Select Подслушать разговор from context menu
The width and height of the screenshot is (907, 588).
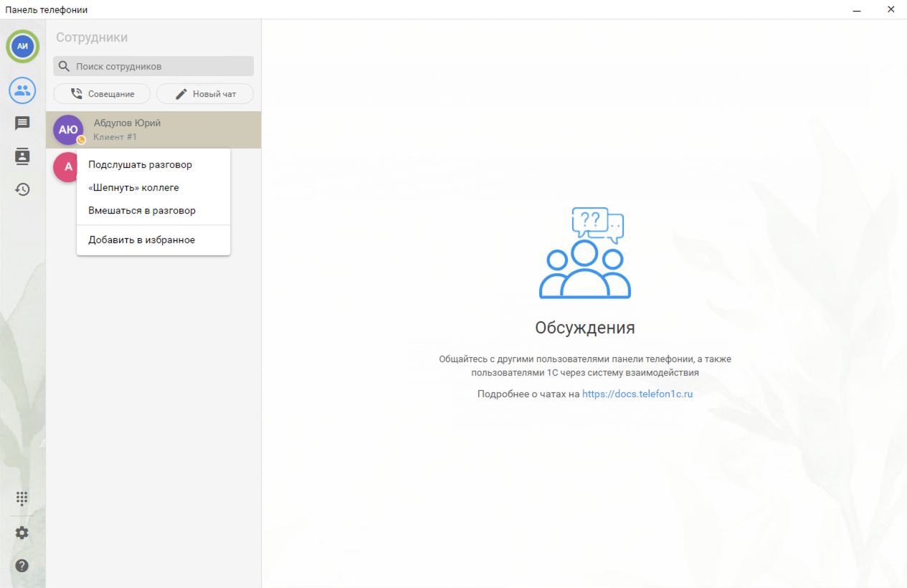tap(140, 165)
